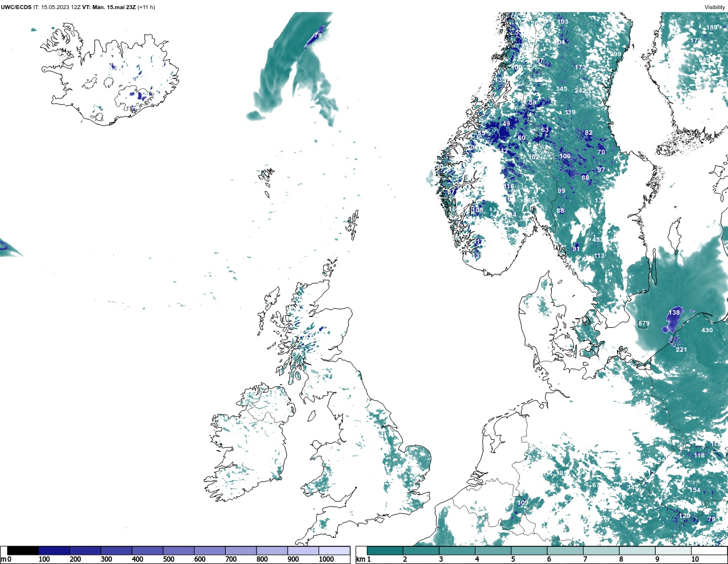Click the 8–9 km pale legend segment
Viewport: 728px width, 564px height.
[x=637, y=550]
